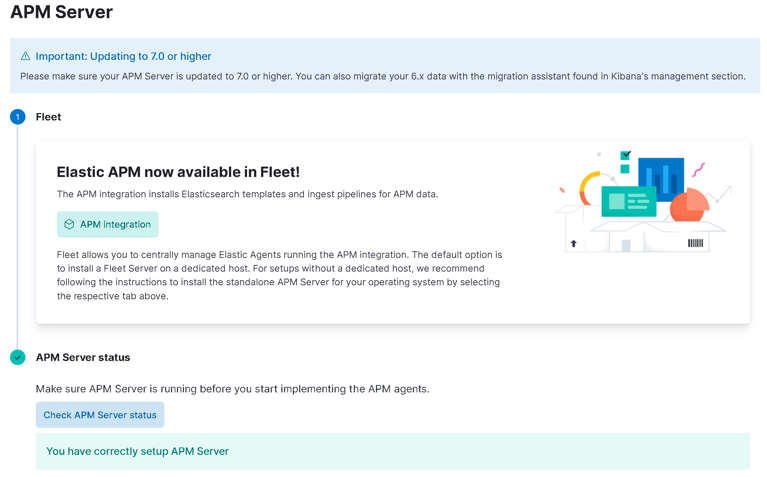The width and height of the screenshot is (767, 477).
Task: Click the Fleet illustration graphic
Action: pos(643,201)
